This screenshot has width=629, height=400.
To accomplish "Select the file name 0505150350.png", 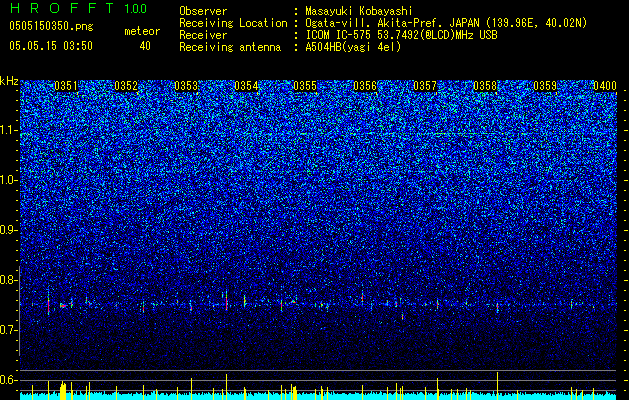I will pyautogui.click(x=51, y=26).
